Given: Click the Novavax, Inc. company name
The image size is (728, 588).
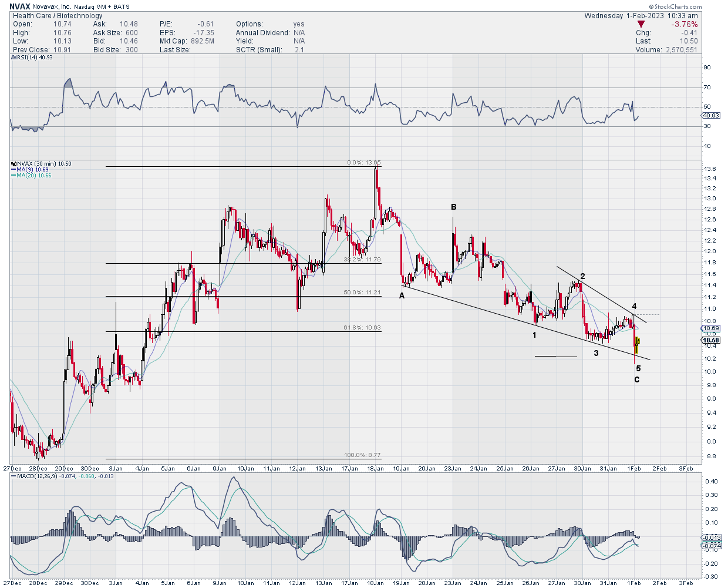Looking at the screenshot, I should (x=51, y=7).
